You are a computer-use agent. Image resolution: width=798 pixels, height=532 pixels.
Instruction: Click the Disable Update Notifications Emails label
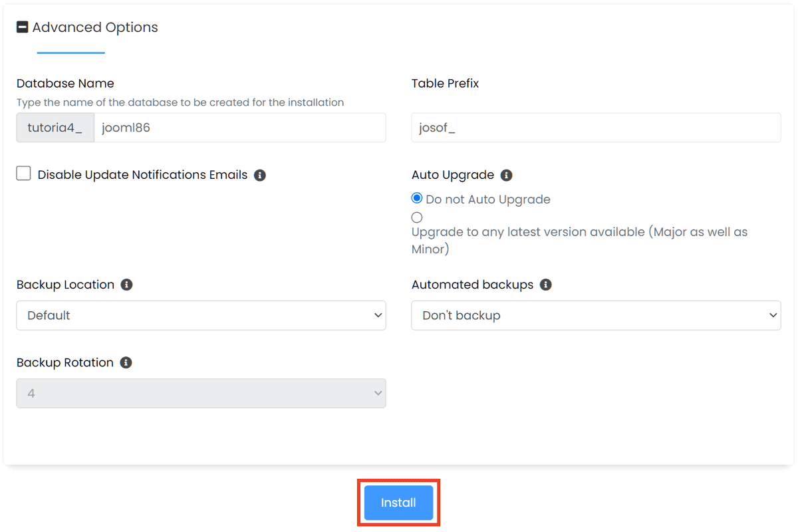coord(143,175)
